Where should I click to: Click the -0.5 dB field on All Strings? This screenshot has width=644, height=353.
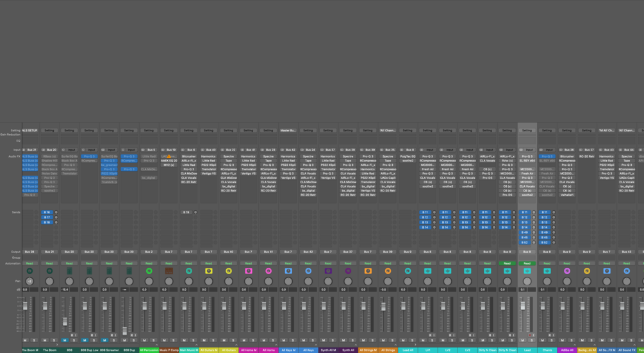click(x=383, y=290)
